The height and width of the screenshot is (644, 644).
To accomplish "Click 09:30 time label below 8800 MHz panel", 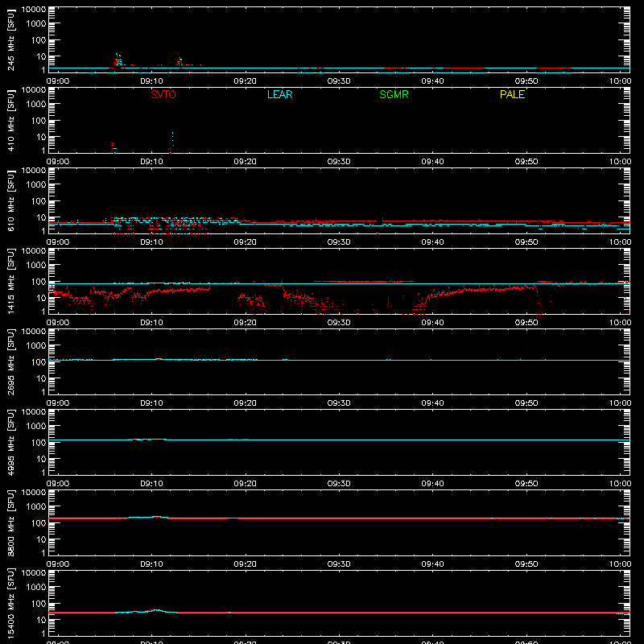I will 339,564.
